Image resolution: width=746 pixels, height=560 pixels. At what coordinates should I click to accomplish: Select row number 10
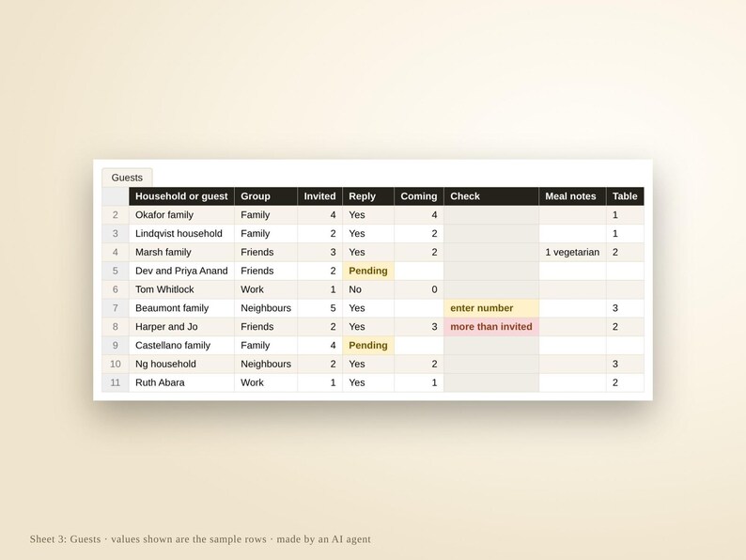coord(116,364)
